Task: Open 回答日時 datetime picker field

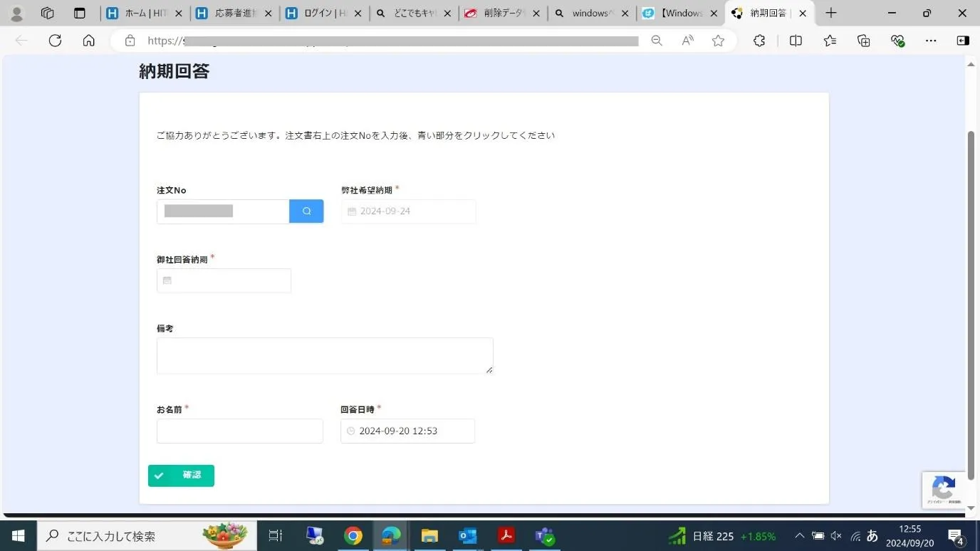Action: click(407, 431)
